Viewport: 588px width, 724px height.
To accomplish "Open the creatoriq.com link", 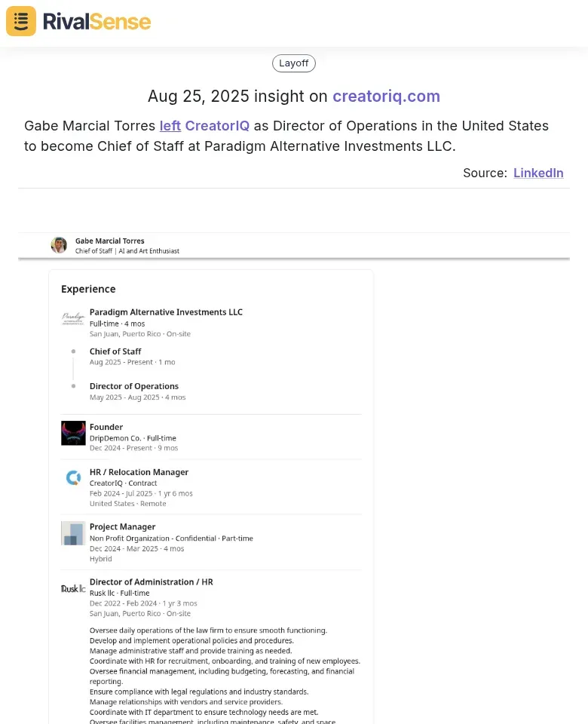I will 386,96.
